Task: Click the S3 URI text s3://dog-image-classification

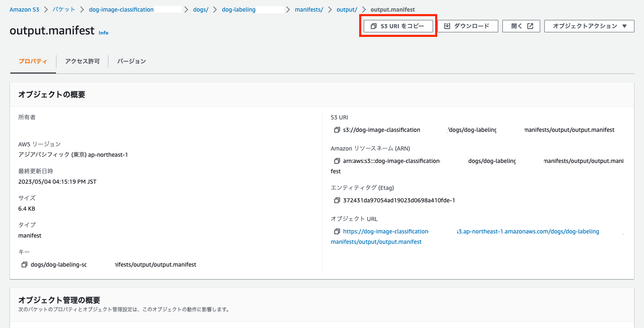Action: pos(382,130)
